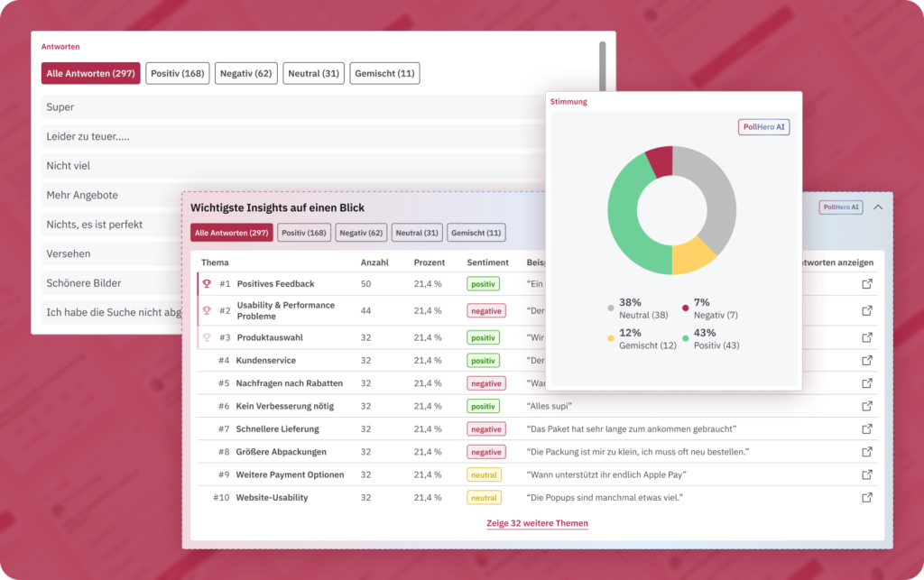Toggle Alle Antworten (297) in insights panel

pyautogui.click(x=231, y=233)
